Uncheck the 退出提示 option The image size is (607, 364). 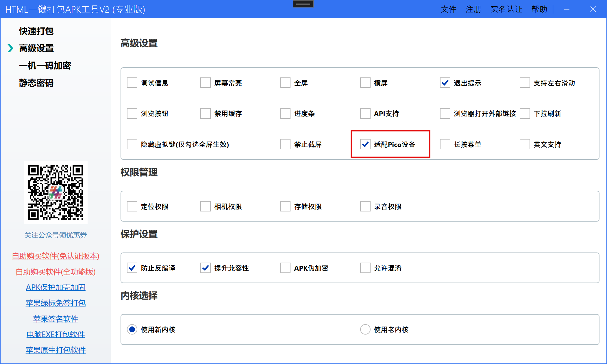(445, 83)
